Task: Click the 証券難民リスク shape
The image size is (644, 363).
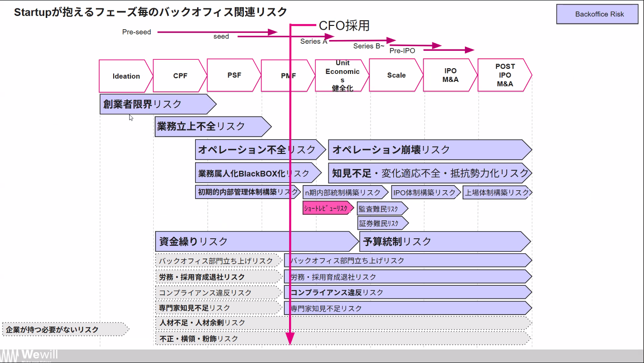Action: (382, 223)
